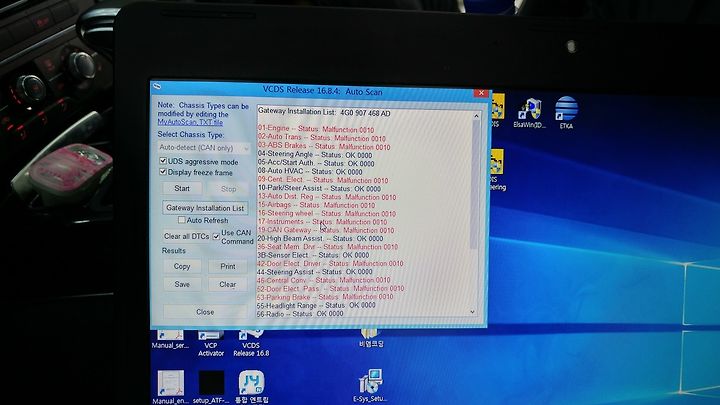The width and height of the screenshot is (720, 405).
Task: Click the results list scrollbar thumb
Action: 474,184
